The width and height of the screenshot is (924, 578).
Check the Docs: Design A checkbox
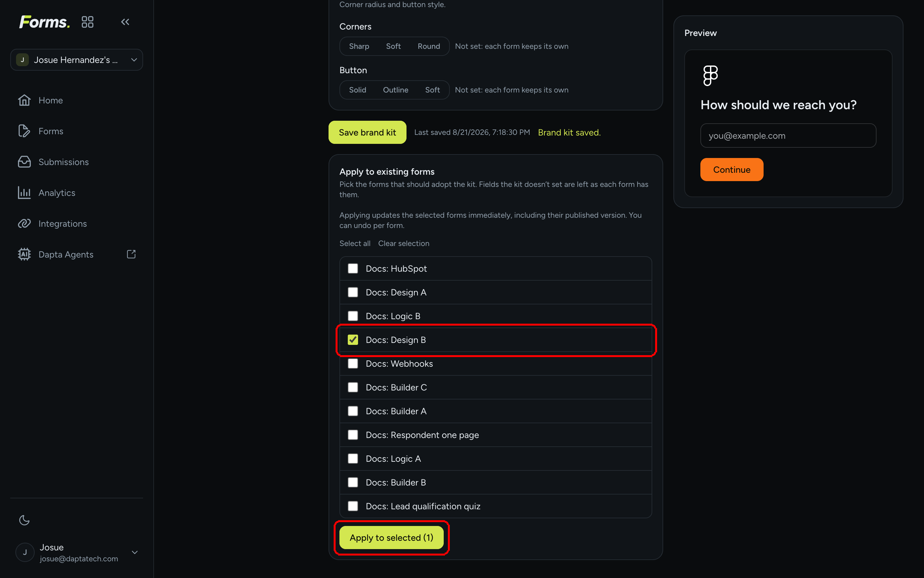[x=353, y=292]
